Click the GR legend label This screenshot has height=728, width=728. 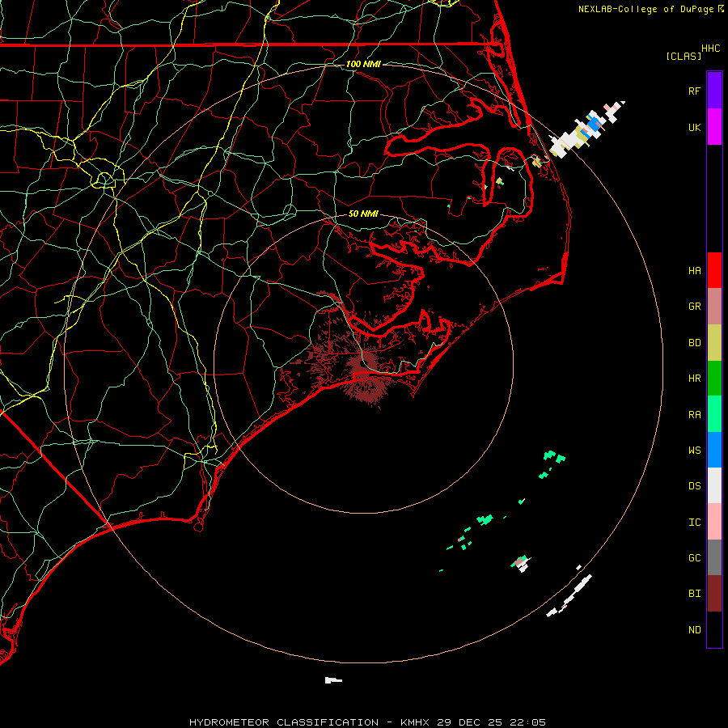click(694, 307)
